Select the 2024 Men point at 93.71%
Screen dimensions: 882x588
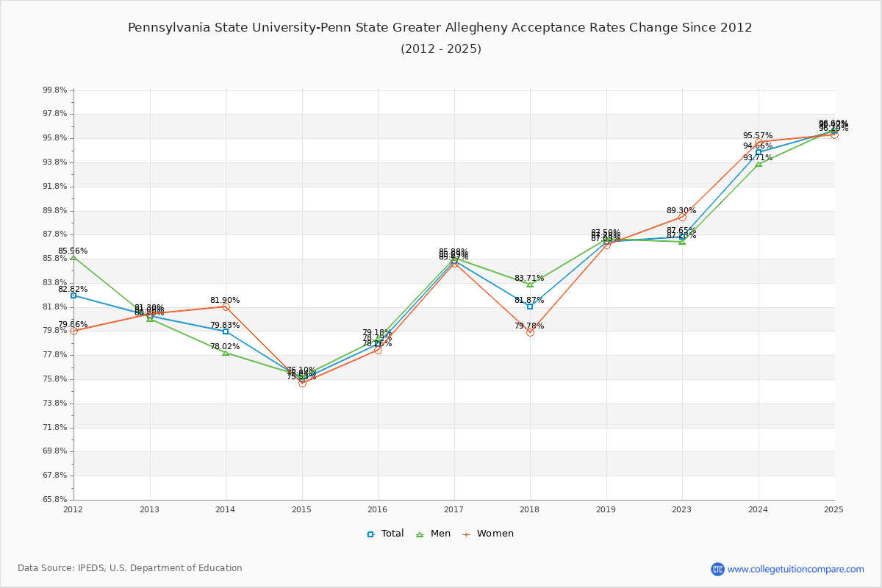pyautogui.click(x=759, y=163)
